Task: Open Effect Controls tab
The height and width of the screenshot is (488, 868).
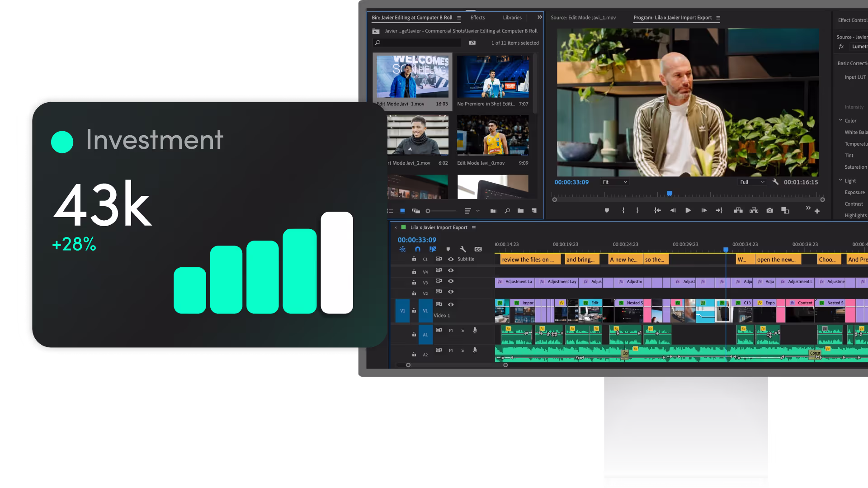Action: pyautogui.click(x=853, y=20)
